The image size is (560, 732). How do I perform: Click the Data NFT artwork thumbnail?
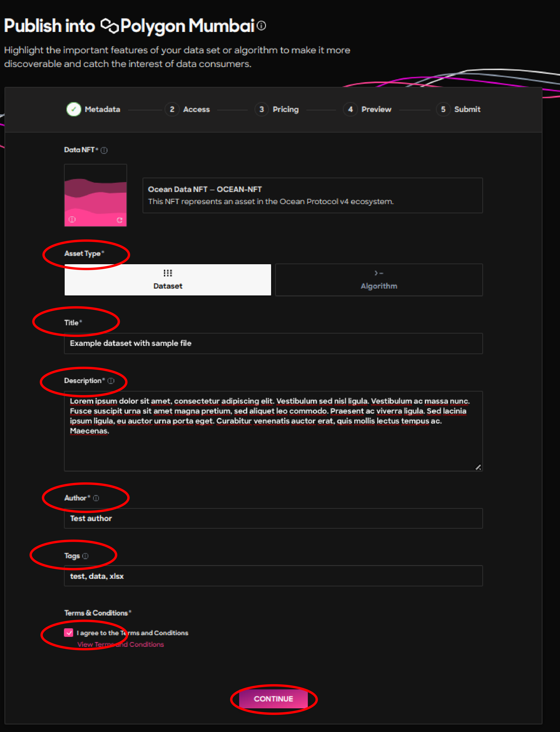95,195
